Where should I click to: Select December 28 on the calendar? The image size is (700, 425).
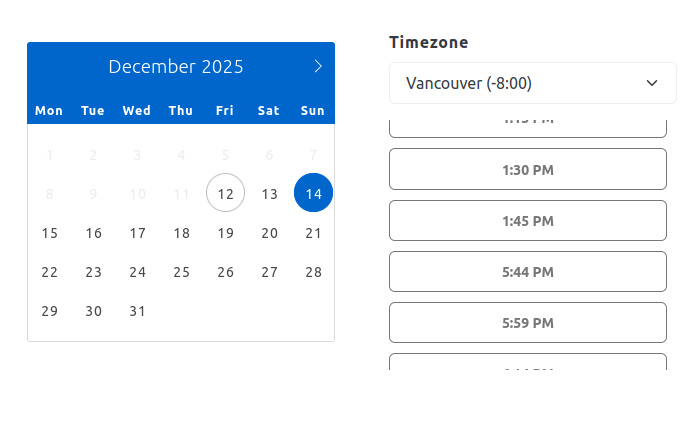(x=314, y=272)
